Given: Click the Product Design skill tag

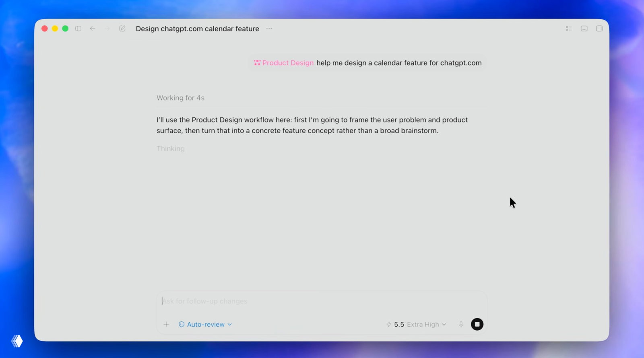Looking at the screenshot, I should click(284, 63).
